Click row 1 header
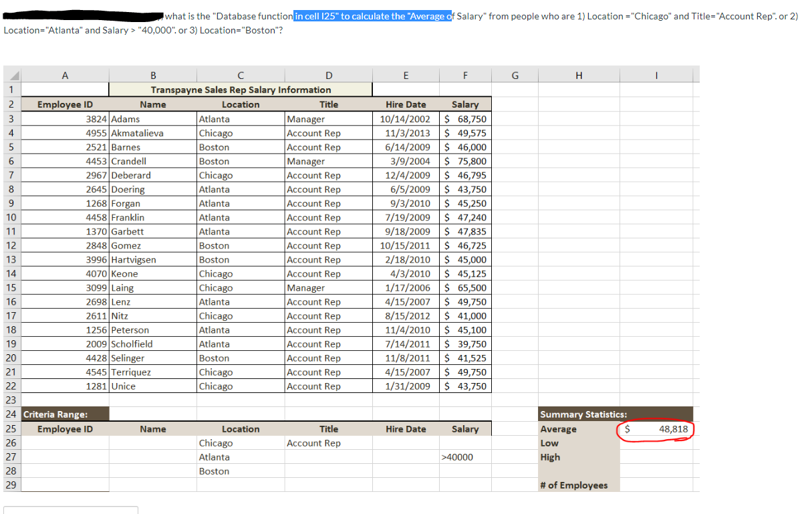The width and height of the screenshot is (812, 514). (x=10, y=89)
